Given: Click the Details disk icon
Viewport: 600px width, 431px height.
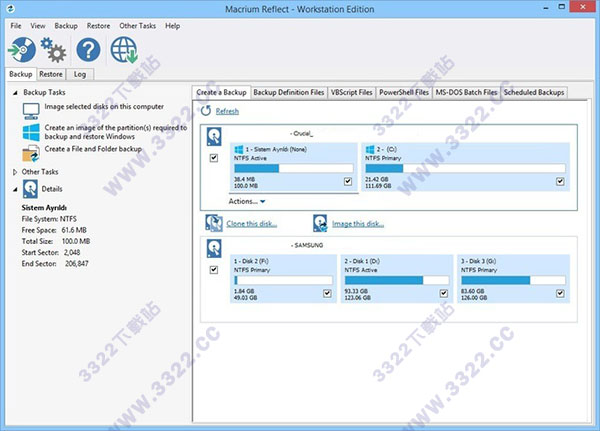Looking at the screenshot, I should tap(30, 189).
